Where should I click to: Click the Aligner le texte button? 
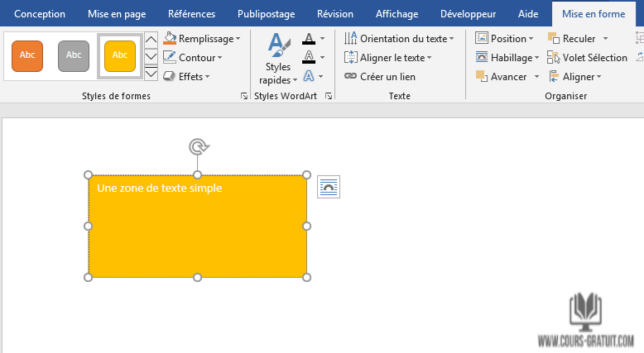pyautogui.click(x=392, y=58)
